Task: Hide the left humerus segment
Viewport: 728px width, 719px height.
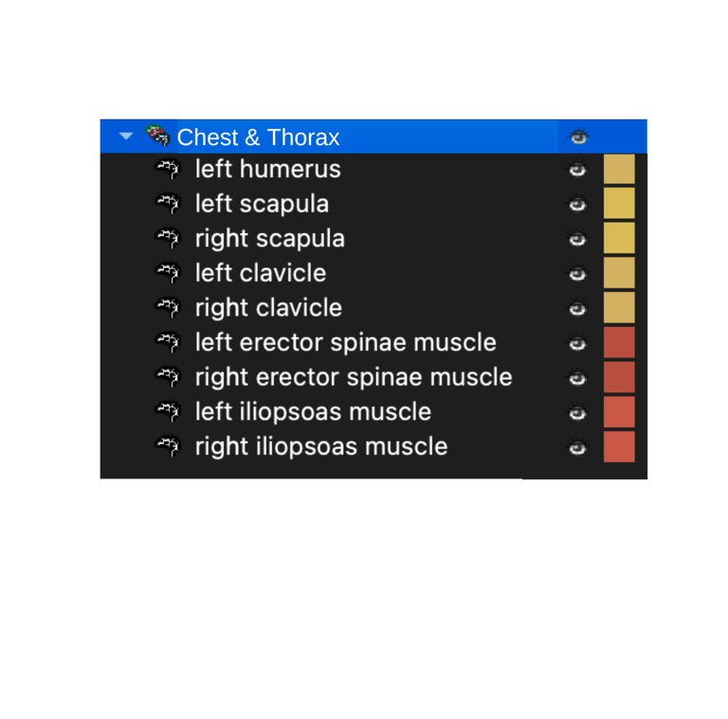Action: point(577,171)
